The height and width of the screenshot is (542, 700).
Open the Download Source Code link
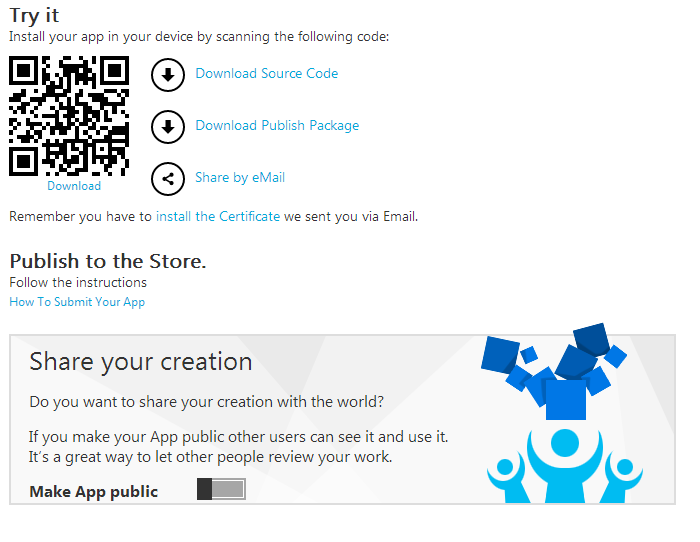tap(267, 73)
